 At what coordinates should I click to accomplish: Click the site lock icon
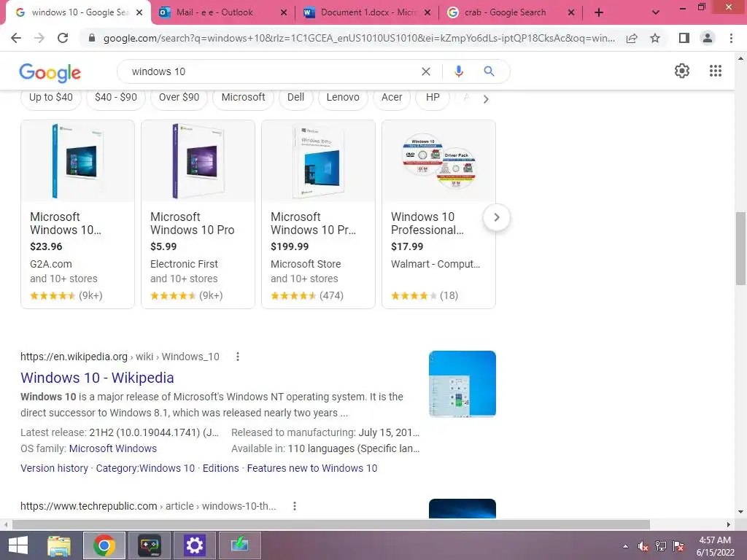(92, 38)
